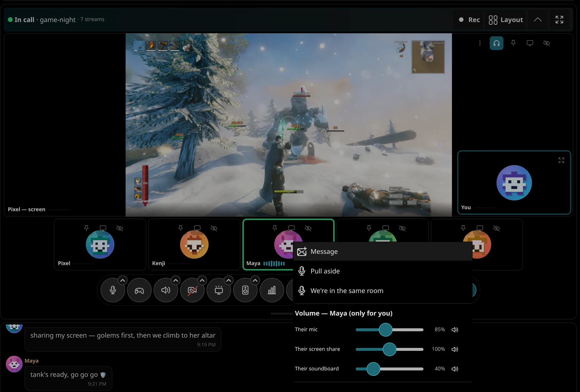Open the soundboard speaker button
Image resolution: width=580 pixels, height=392 pixels.
(x=245, y=290)
